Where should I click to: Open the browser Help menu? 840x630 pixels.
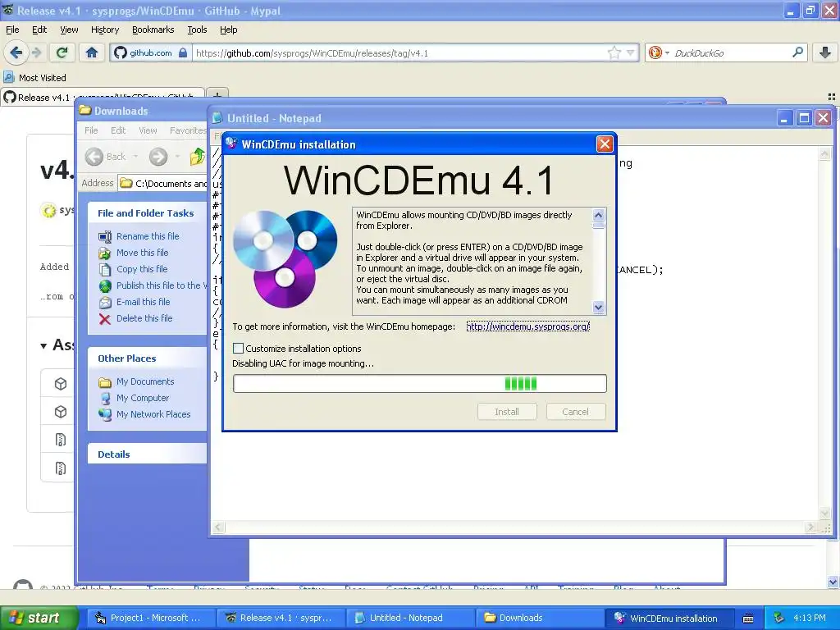click(x=228, y=30)
